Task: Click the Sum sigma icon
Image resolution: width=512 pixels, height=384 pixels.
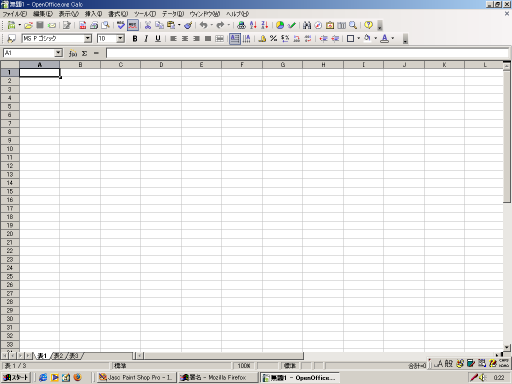Action: [85, 53]
